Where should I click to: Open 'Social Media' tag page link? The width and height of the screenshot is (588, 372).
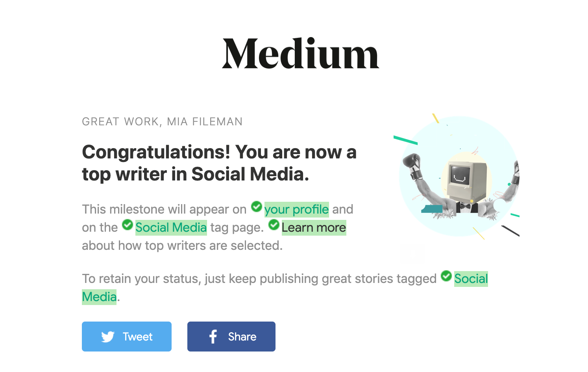(x=171, y=227)
